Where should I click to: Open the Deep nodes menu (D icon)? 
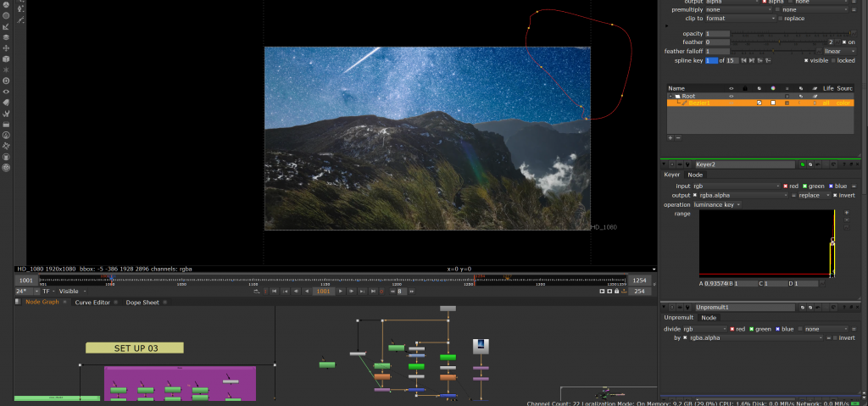click(x=6, y=81)
